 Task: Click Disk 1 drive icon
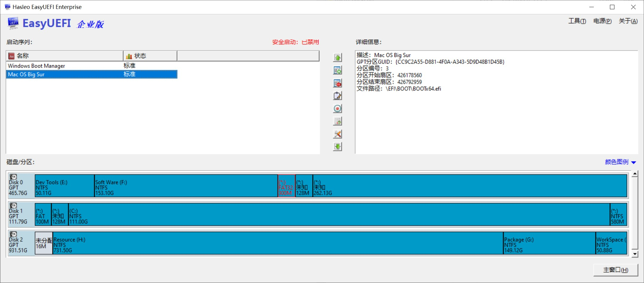[x=13, y=205]
